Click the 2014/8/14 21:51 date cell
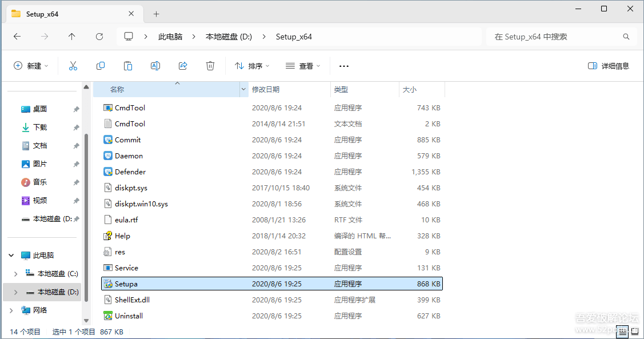This screenshot has width=644, height=339. (278, 123)
